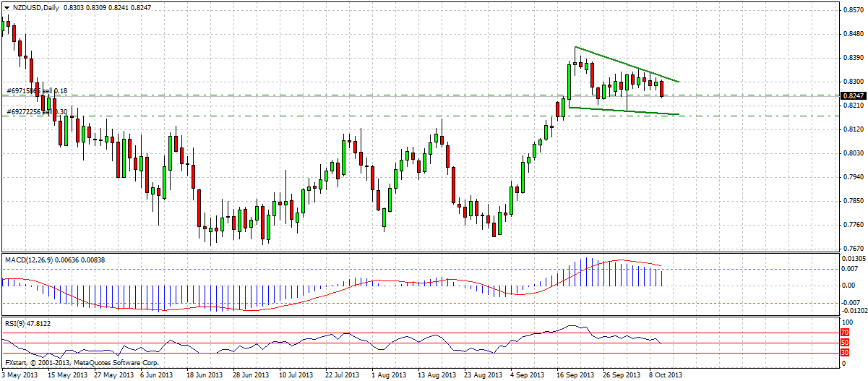Click the black triangle beside NZDUSD,Daily
Image resolution: width=868 pixels, height=381 pixels.
click(x=7, y=7)
